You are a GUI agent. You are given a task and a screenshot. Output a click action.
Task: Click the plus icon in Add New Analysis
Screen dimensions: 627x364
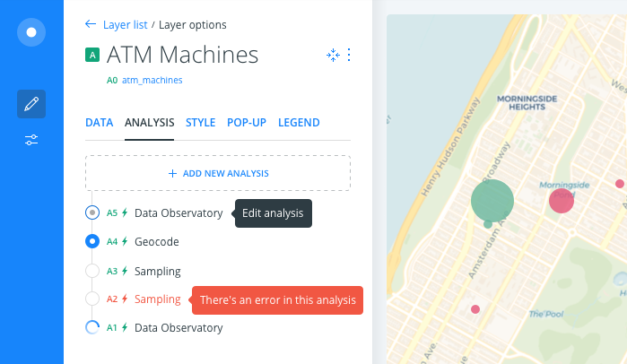pyautogui.click(x=172, y=173)
